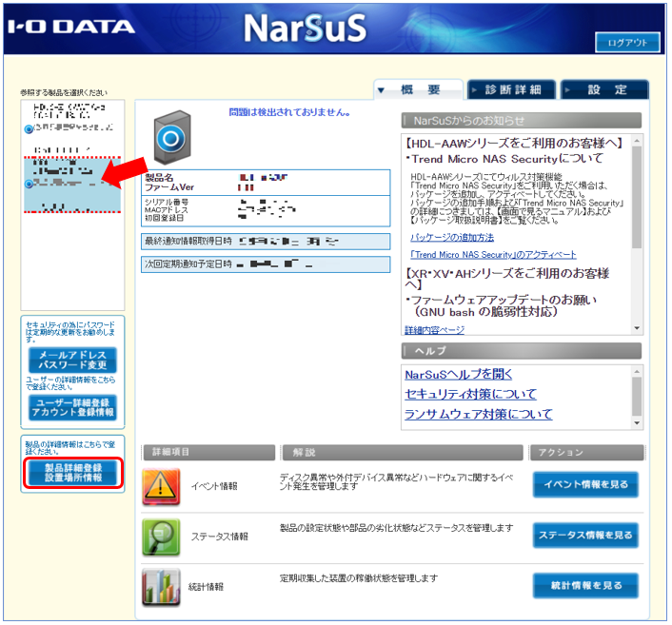Open the ランサムウェア対策について link
Viewport: 672px width, 625px height.
pos(478,414)
